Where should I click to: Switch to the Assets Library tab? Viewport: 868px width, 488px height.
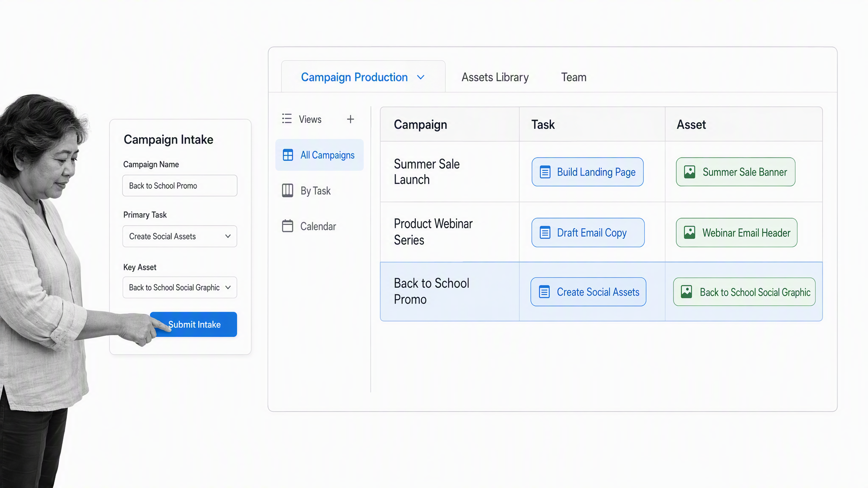(x=495, y=77)
